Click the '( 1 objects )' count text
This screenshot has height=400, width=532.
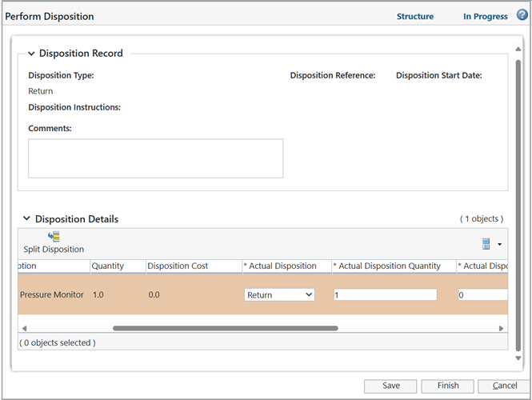click(482, 219)
